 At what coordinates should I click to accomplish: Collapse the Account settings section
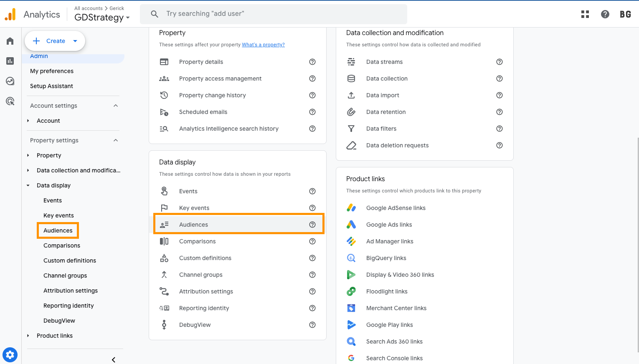[116, 106]
